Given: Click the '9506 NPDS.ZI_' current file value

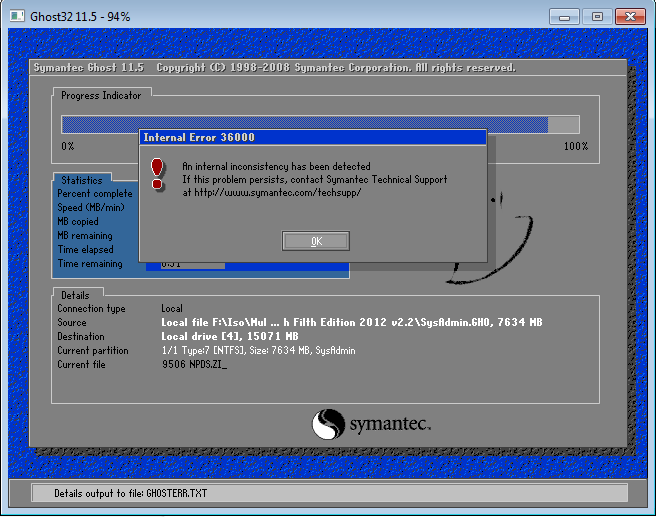Looking at the screenshot, I should tap(195, 365).
